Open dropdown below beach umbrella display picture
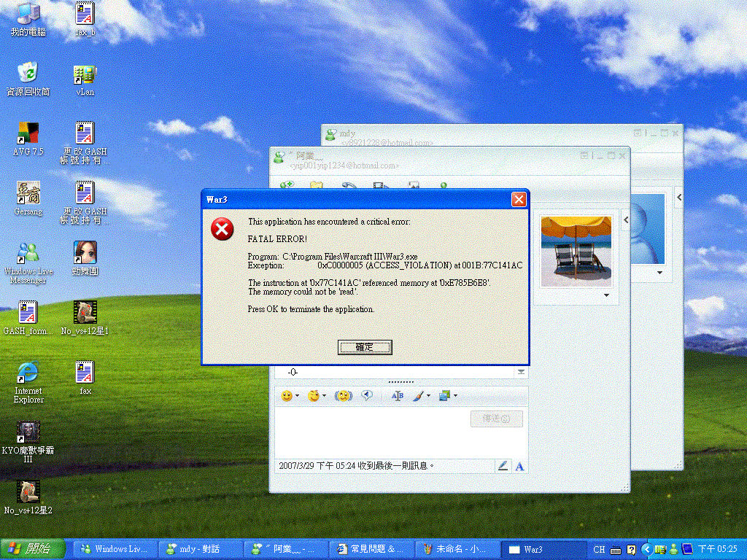 coord(606,295)
